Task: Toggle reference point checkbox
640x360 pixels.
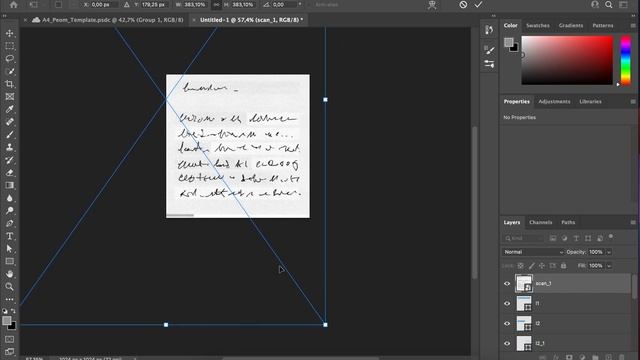Action: (x=58, y=4)
